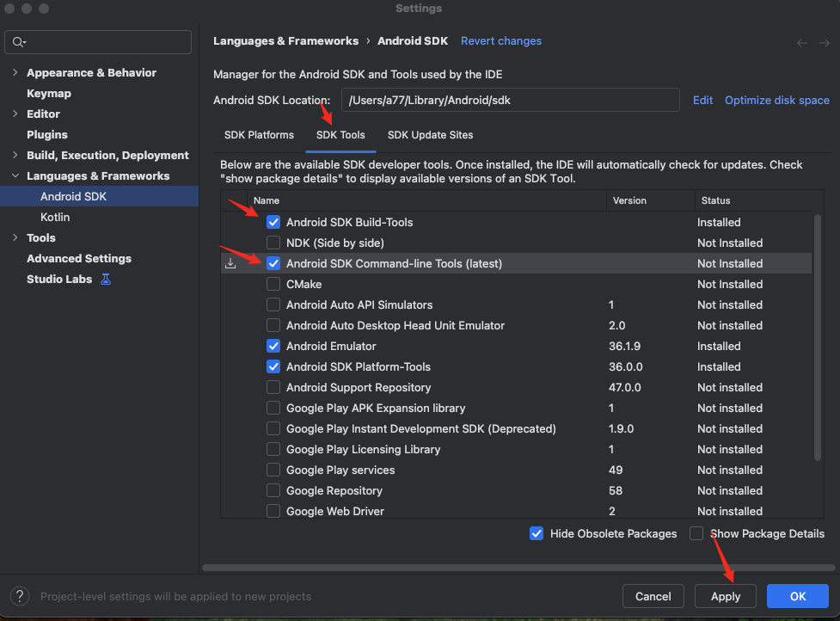Screen dimensions: 840x621
Task: Click the OK button
Action: click(798, 596)
